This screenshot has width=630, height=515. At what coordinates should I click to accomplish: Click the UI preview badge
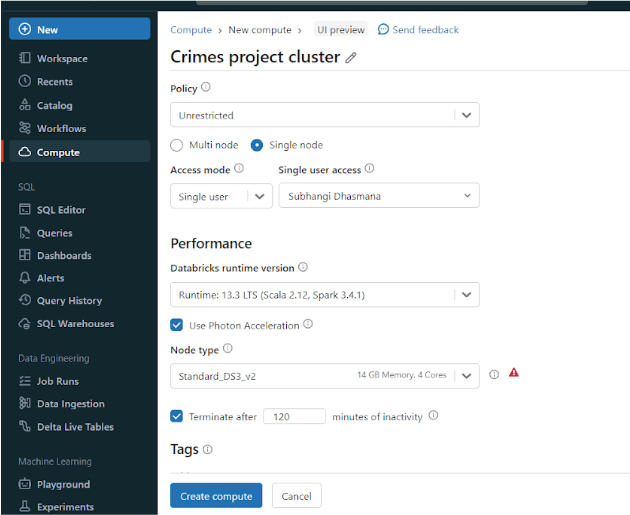tap(341, 29)
